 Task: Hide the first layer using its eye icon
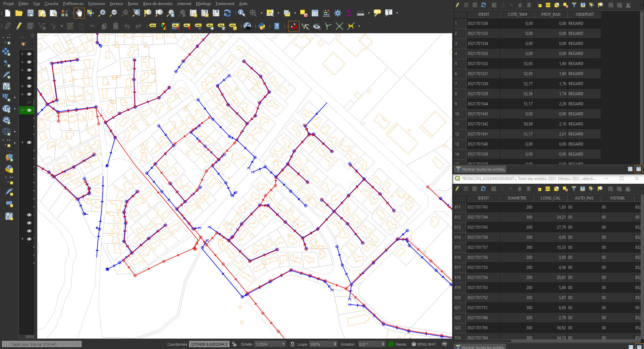pyautogui.click(x=29, y=54)
